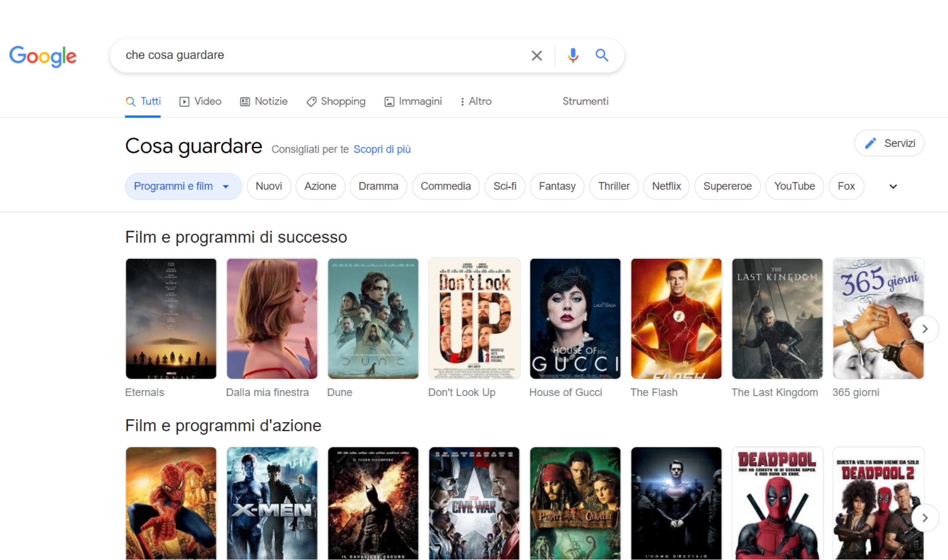Click the "Film e programmi d'azione" heading

pos(223,426)
